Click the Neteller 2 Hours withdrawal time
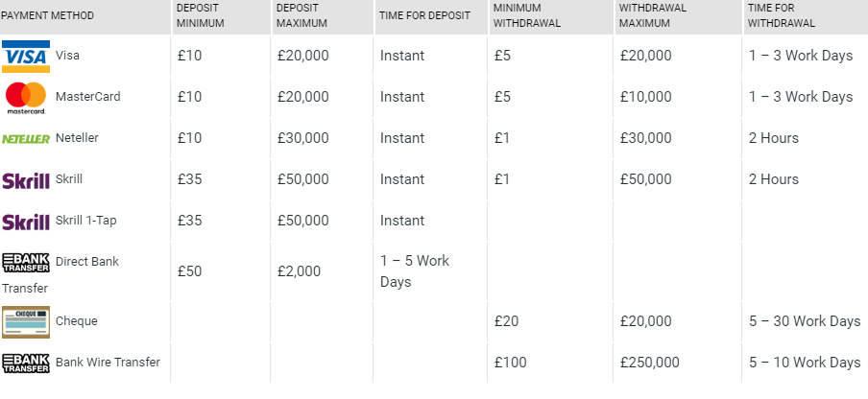This screenshot has height=399, width=868. [x=774, y=138]
